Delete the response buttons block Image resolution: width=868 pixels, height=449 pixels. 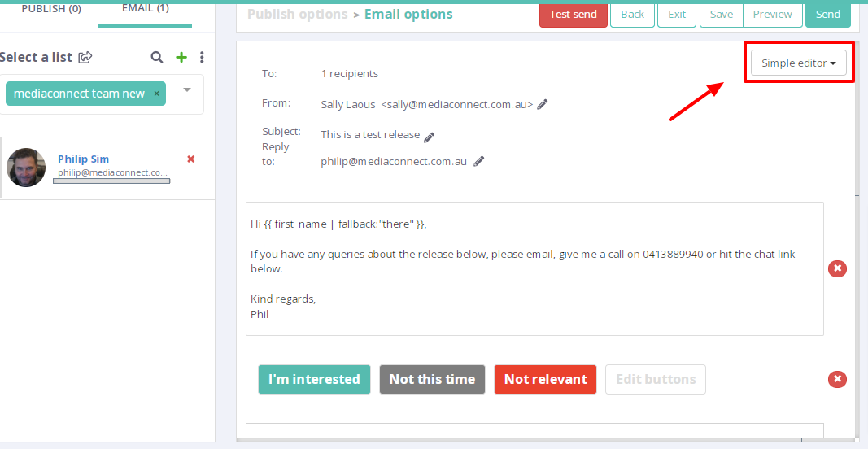click(x=837, y=379)
